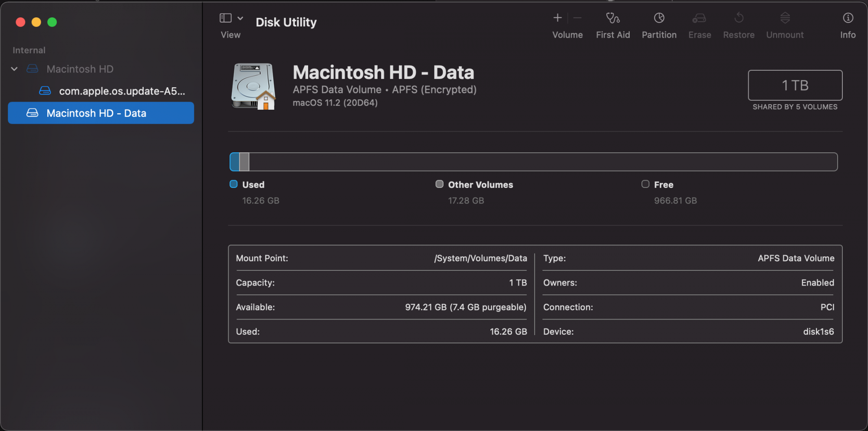Select Macintosh HD in the sidebar
Screen dimensions: 868x431
[101, 69]
